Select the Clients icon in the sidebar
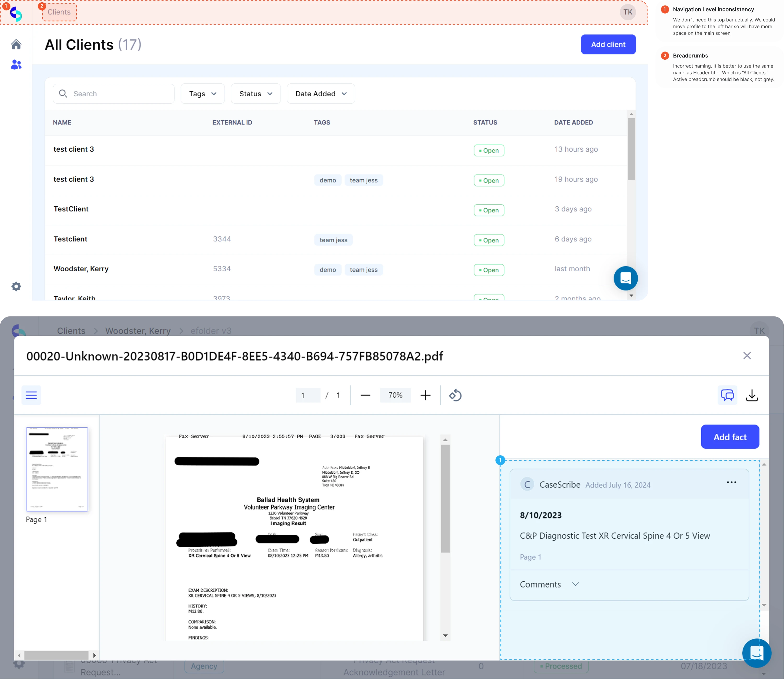The image size is (784, 679). click(x=16, y=65)
